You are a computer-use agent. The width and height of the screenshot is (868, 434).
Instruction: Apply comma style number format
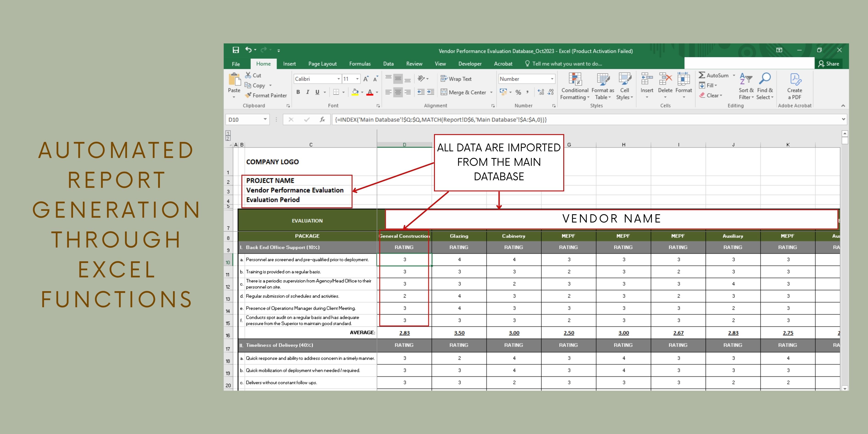coord(527,92)
